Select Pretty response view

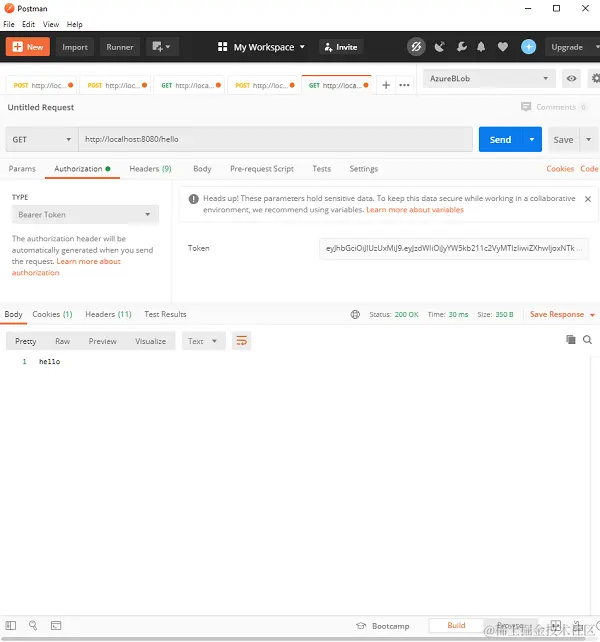pyautogui.click(x=25, y=341)
